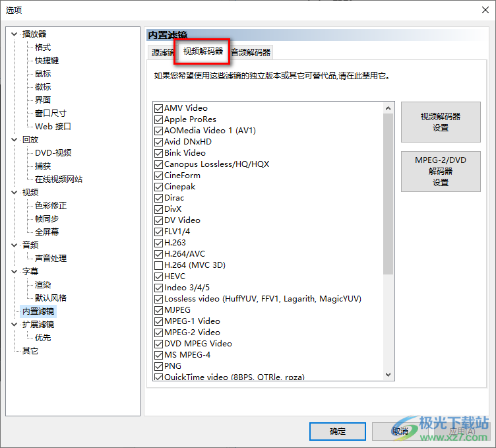Open 视频解码器 设置 button
The width and height of the screenshot is (496, 448).
pyautogui.click(x=440, y=122)
